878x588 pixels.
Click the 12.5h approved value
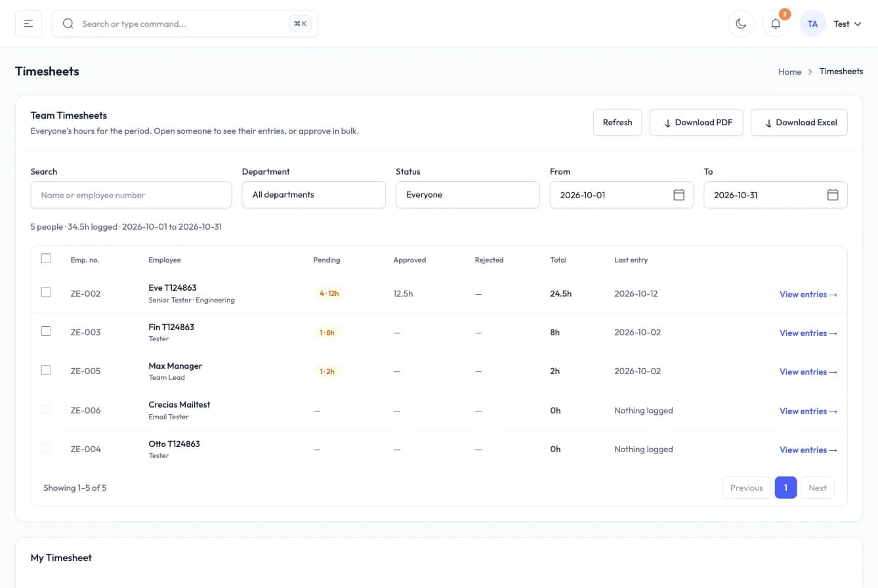tap(404, 293)
